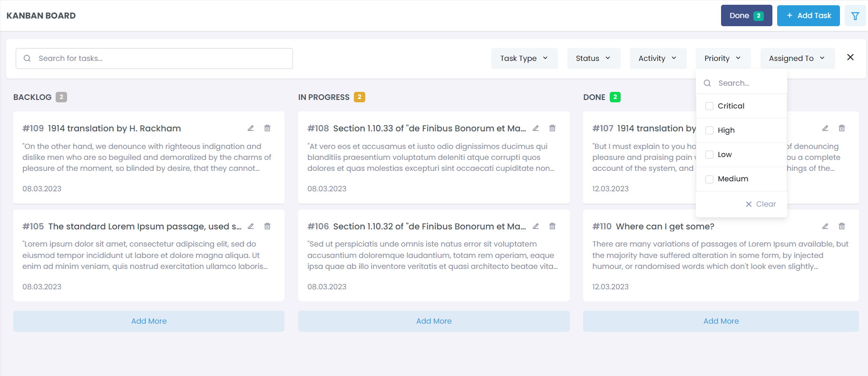Open the Assigned To dropdown
This screenshot has height=376, width=868.
797,59
